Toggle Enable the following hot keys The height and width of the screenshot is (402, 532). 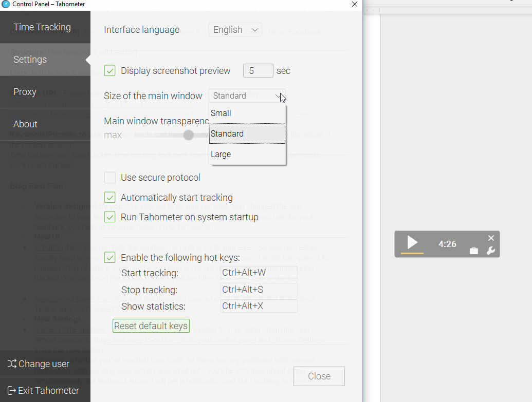click(110, 258)
